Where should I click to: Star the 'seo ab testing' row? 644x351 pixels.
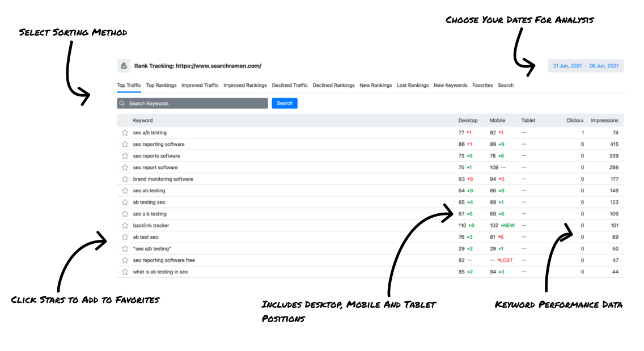click(x=125, y=191)
